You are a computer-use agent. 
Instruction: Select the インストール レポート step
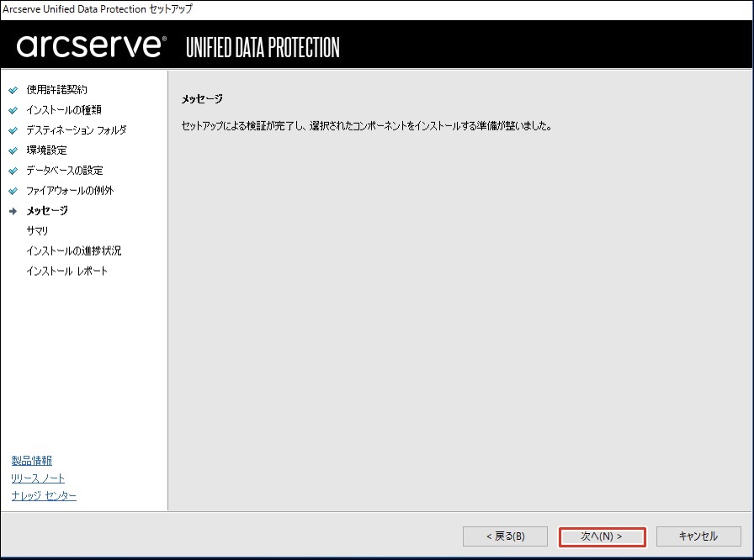(66, 272)
